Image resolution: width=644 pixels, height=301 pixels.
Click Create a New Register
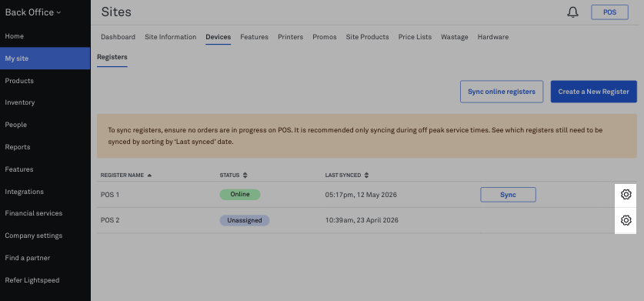pos(593,92)
